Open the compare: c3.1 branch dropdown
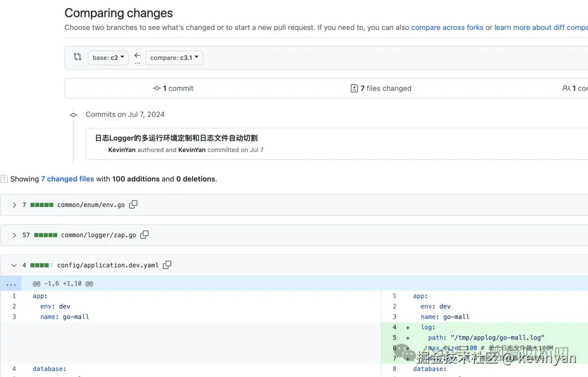588x377 pixels. point(174,58)
